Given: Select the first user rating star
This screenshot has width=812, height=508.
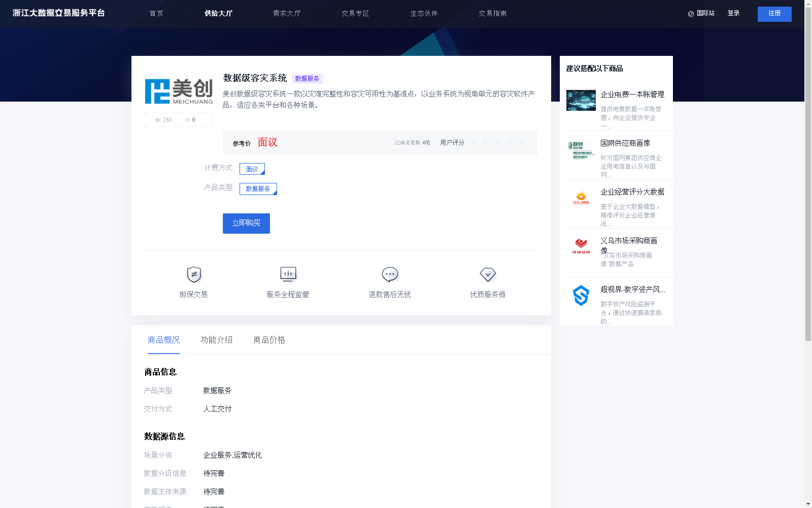Looking at the screenshot, I should click(x=473, y=142).
